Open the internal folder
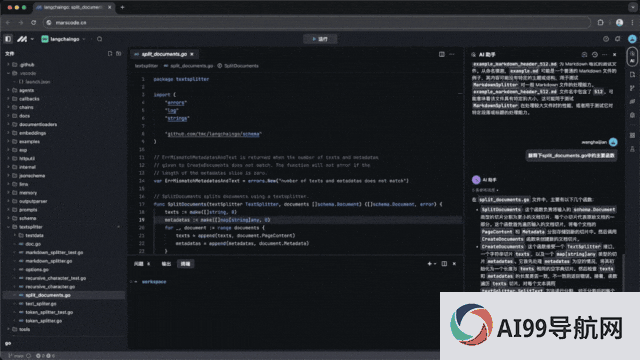 (x=27, y=167)
